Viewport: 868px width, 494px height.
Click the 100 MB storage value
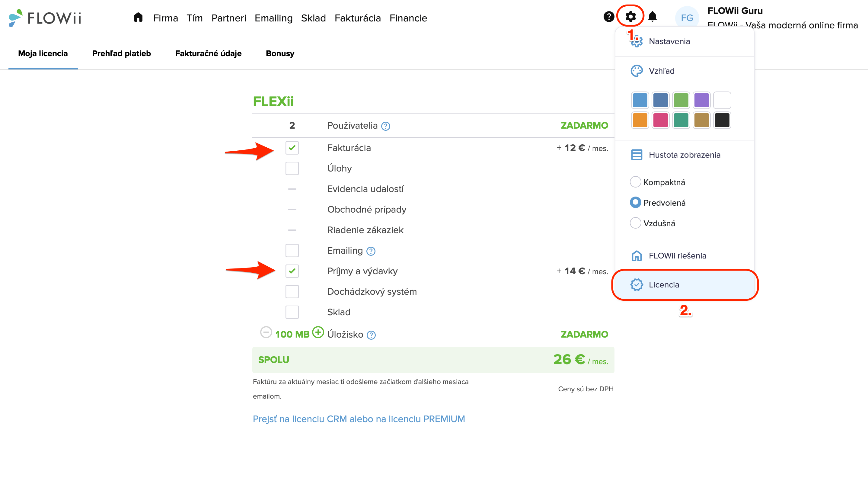pyautogui.click(x=292, y=335)
